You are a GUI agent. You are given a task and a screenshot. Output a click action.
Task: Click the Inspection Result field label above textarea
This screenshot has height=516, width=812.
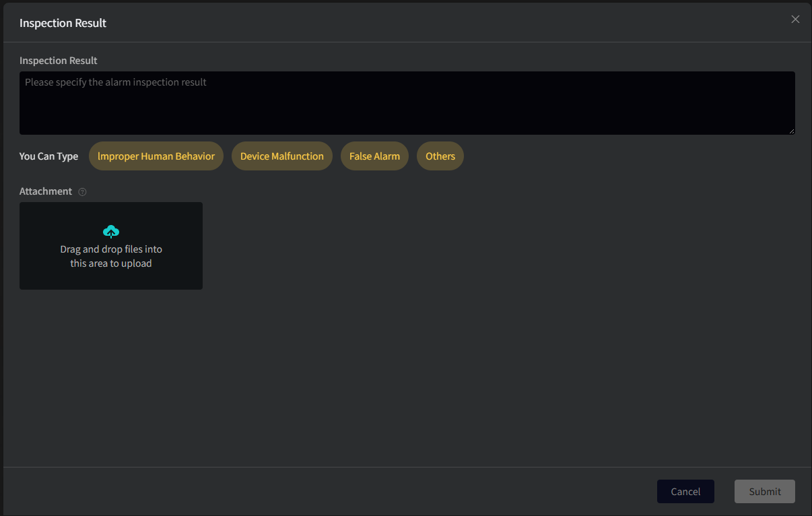(x=59, y=61)
